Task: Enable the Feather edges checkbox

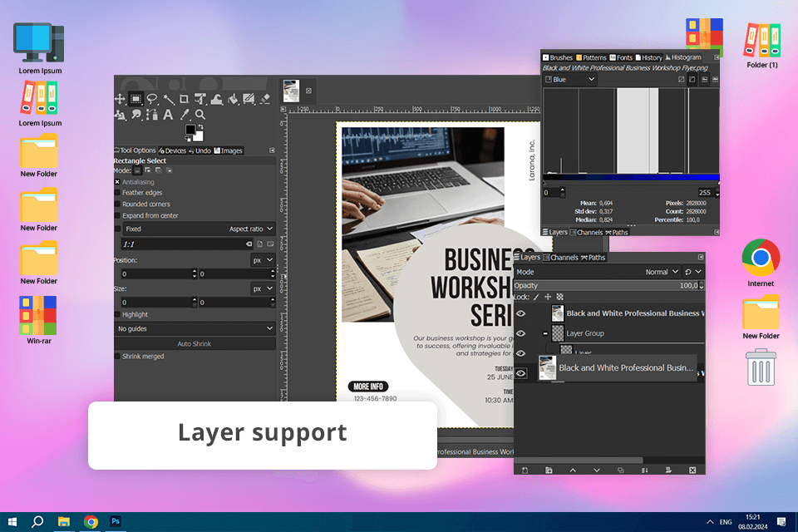Action: [117, 193]
